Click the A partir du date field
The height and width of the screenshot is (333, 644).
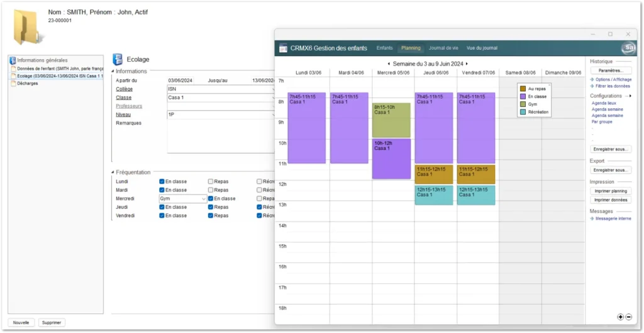[180, 81]
